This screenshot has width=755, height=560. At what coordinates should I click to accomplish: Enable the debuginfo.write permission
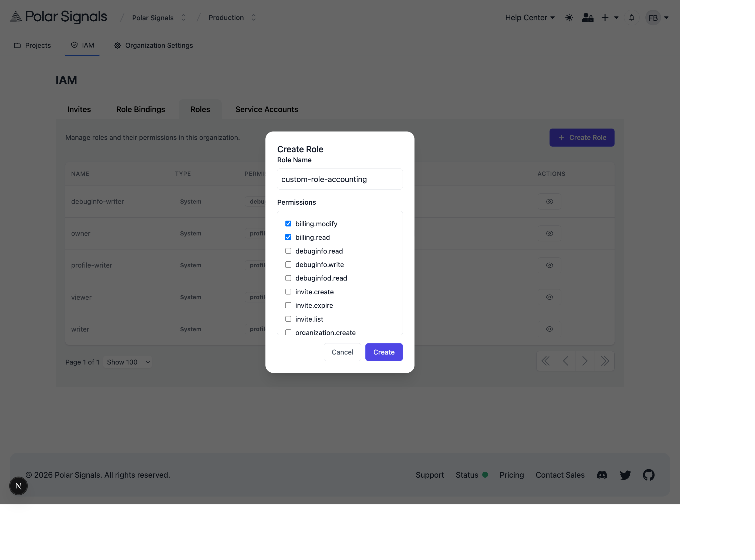pos(288,264)
